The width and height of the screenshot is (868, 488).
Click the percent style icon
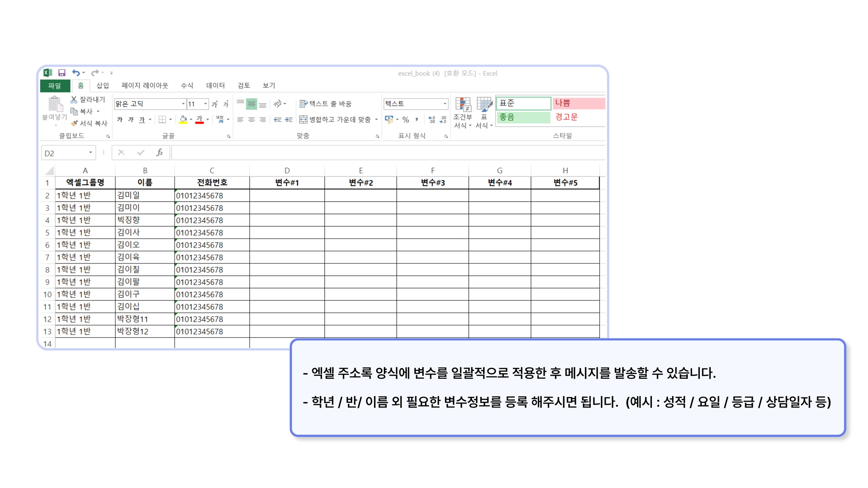[406, 120]
